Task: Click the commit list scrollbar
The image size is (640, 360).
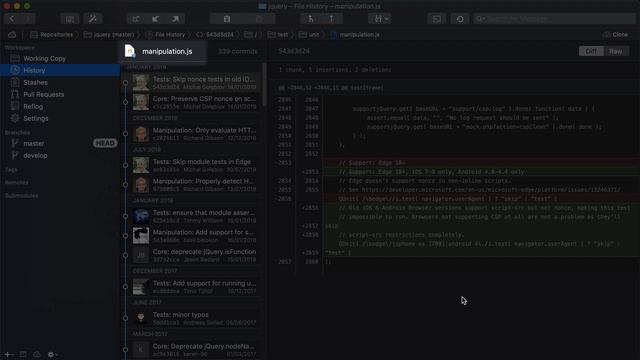Action: click(264, 84)
